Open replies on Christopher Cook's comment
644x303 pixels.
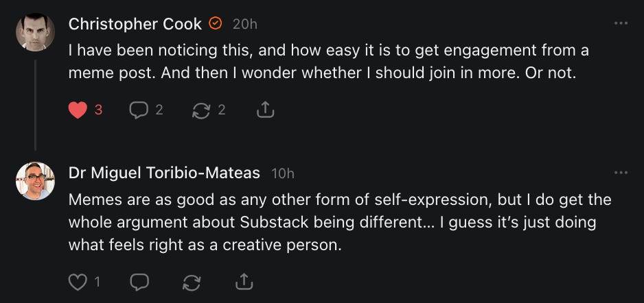(137, 110)
